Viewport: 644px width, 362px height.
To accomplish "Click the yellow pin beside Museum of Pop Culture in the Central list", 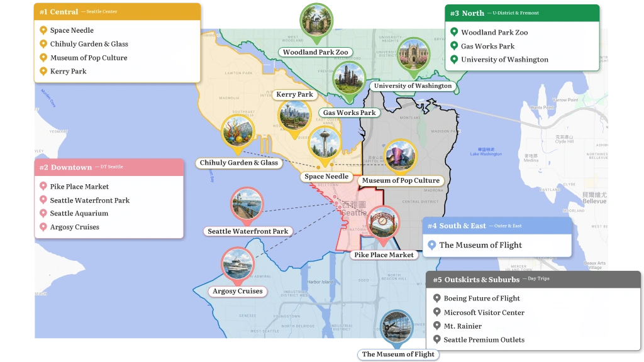I will [43, 57].
